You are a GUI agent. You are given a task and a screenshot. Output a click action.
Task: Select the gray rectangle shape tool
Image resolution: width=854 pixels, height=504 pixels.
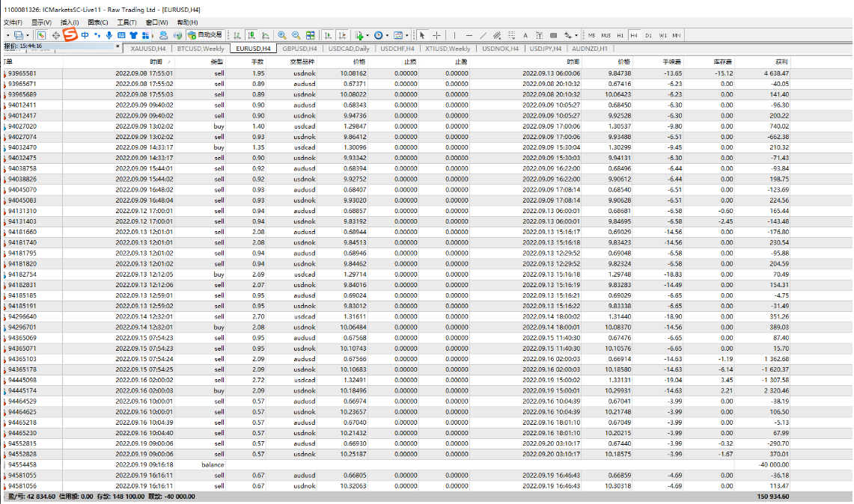point(553,35)
